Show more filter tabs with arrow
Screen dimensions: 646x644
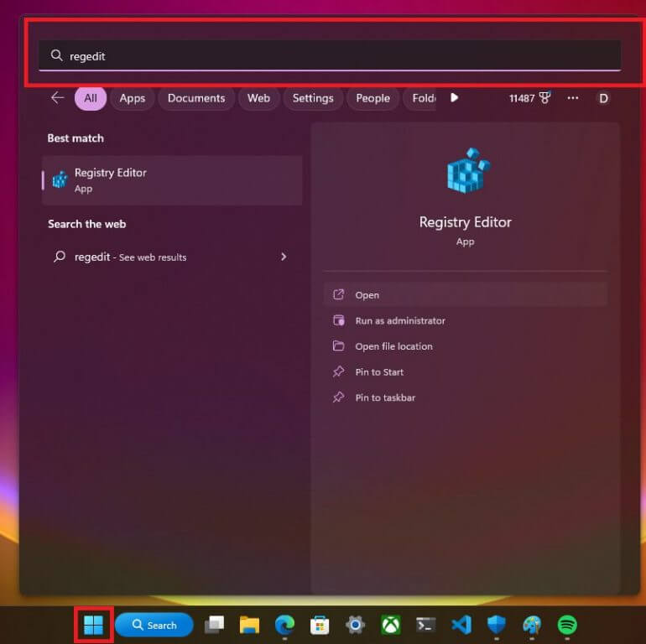click(454, 98)
